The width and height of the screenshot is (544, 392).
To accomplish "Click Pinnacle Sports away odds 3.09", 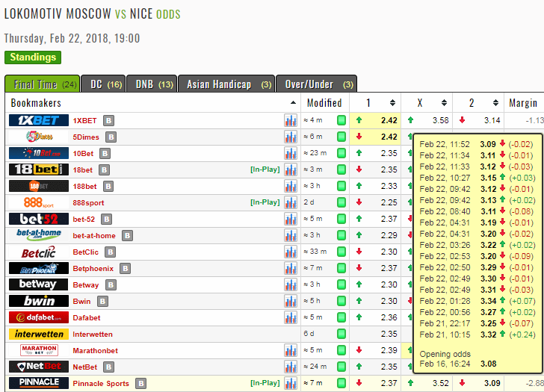I will click(x=492, y=383).
